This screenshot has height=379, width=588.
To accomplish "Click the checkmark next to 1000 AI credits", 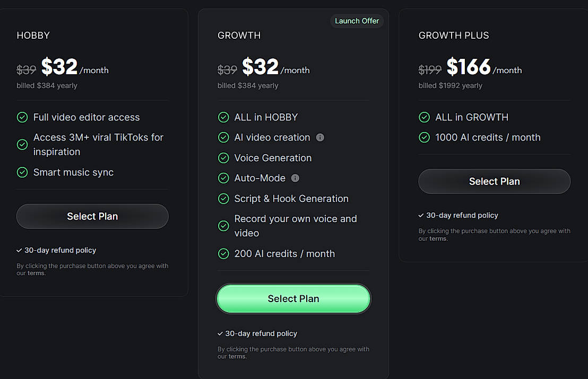I will [x=424, y=137].
